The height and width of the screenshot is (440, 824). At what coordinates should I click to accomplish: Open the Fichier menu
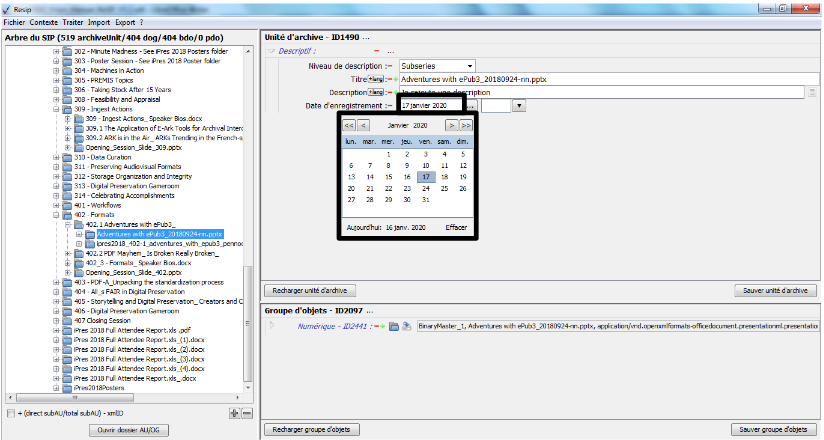click(x=14, y=21)
